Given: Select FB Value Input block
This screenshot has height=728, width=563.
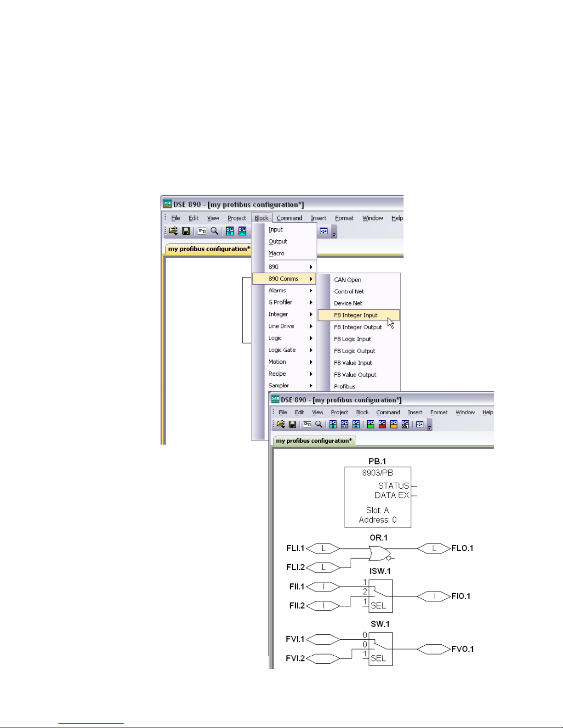Looking at the screenshot, I should point(359,363).
